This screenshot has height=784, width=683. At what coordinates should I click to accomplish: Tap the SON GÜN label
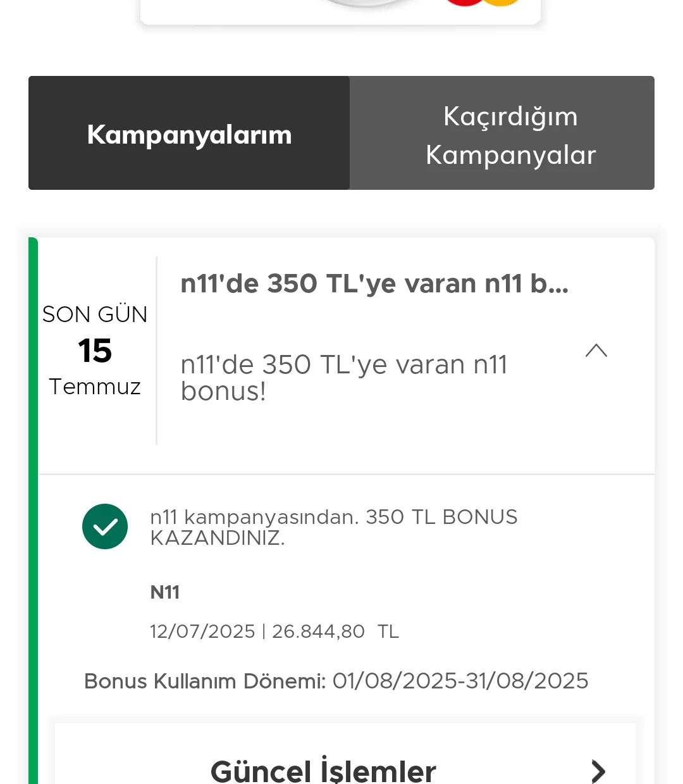pos(95,314)
